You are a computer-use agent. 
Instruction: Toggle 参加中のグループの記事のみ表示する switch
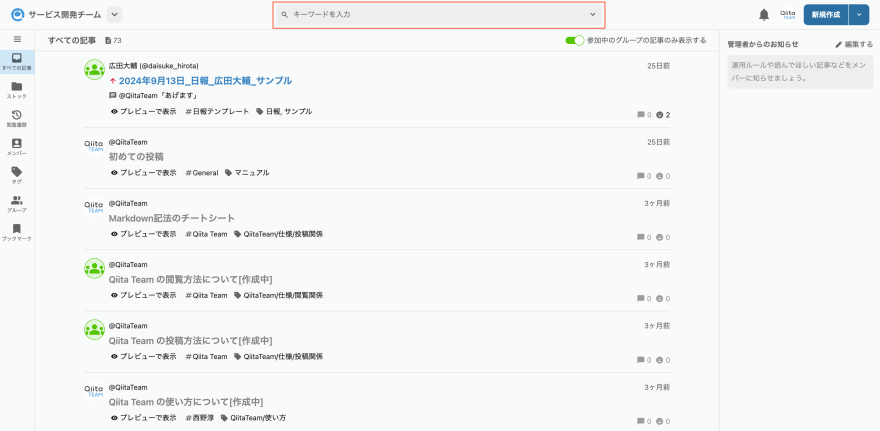(x=575, y=40)
